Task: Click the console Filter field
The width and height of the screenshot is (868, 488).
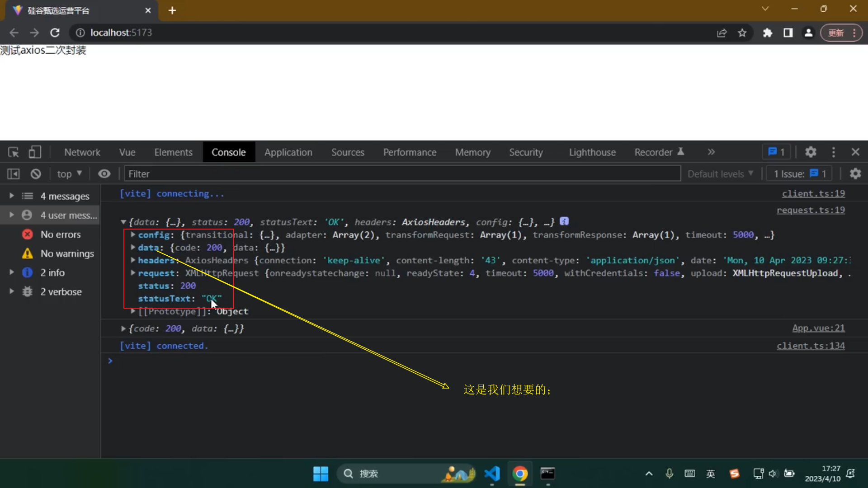Action: coord(402,174)
